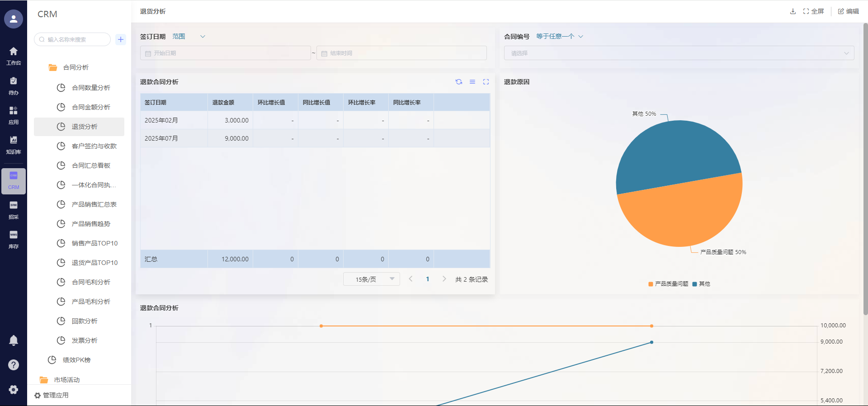Click the 编辑 button at top right

pyautogui.click(x=848, y=11)
